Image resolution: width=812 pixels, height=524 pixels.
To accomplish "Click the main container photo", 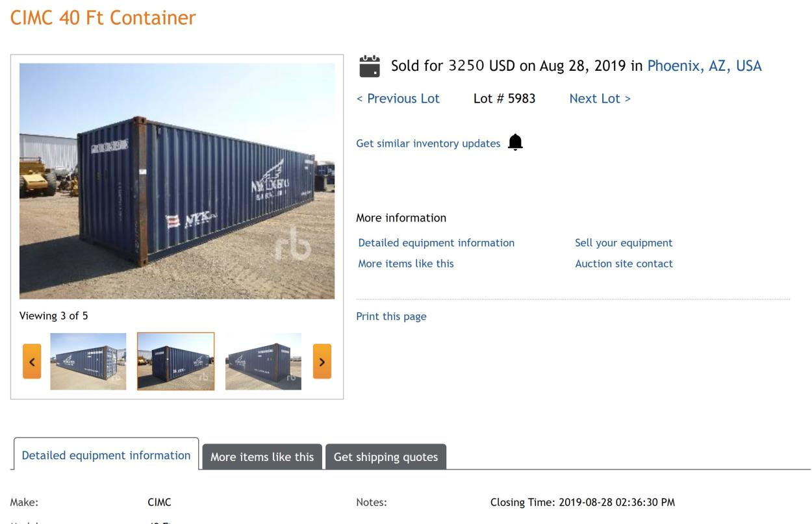I will coord(177,181).
